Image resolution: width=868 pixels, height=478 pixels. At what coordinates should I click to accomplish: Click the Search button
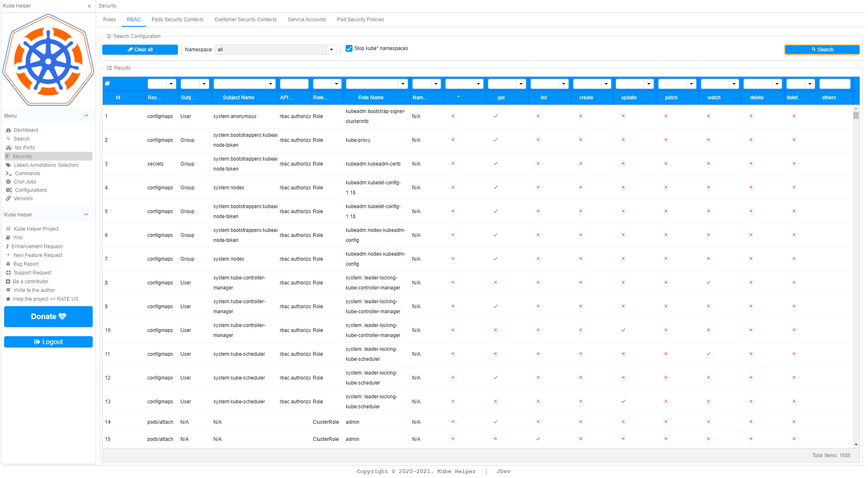point(822,50)
